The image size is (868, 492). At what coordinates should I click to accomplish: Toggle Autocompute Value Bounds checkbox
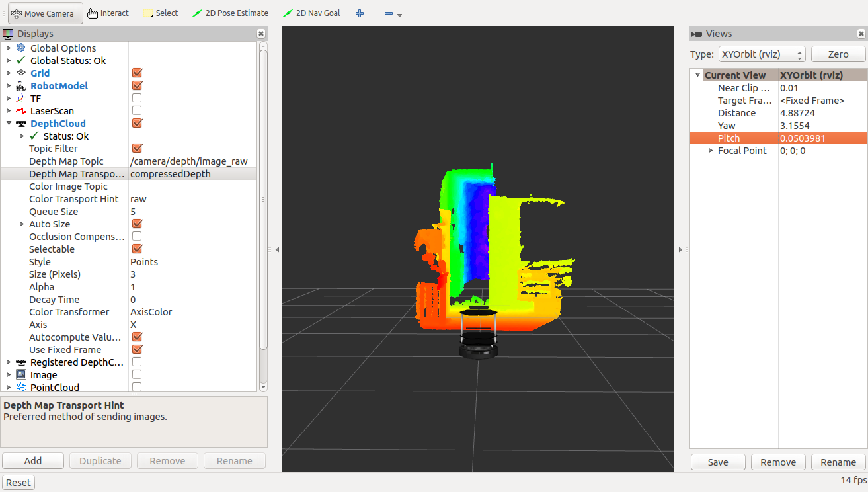pos(137,337)
